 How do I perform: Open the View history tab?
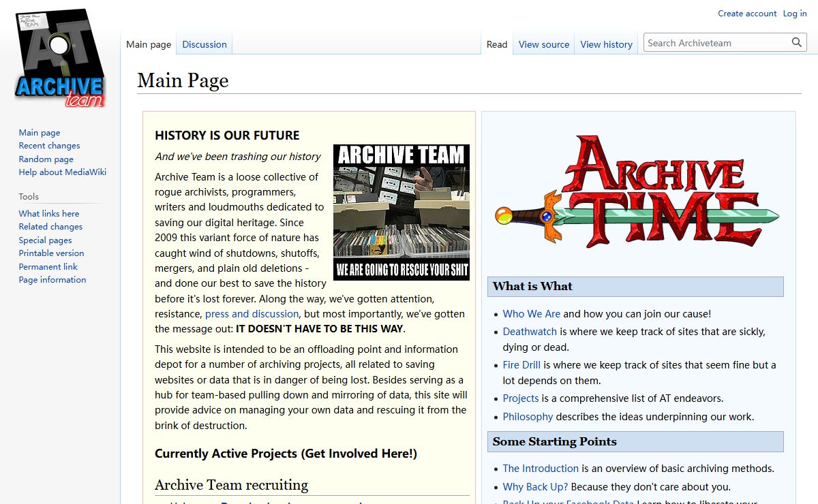coord(607,44)
